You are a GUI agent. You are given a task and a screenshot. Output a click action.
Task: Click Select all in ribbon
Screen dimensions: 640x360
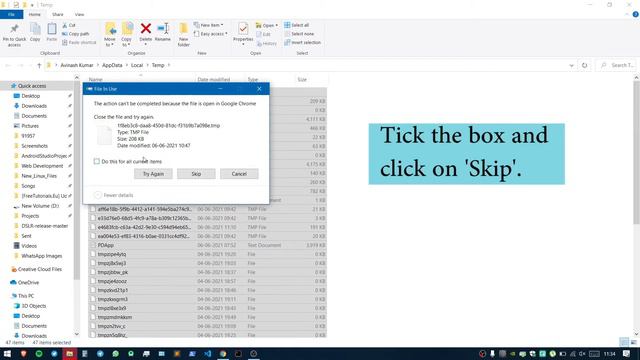[x=297, y=25]
